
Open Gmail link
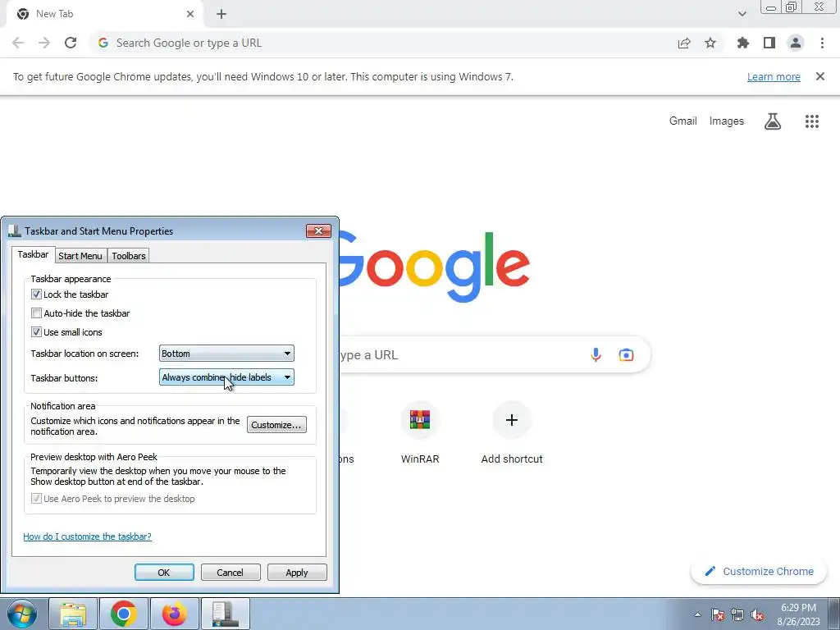pyautogui.click(x=683, y=121)
